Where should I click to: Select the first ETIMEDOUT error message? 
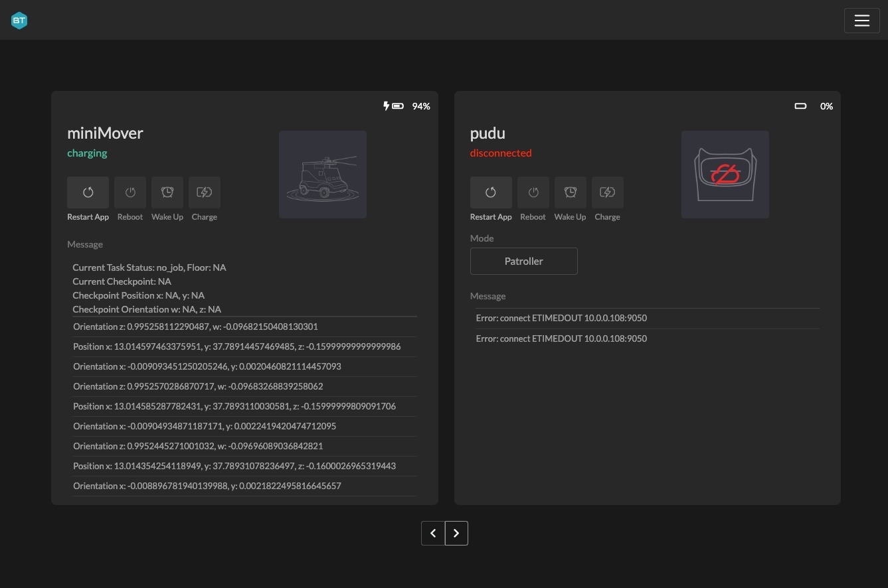click(x=561, y=318)
